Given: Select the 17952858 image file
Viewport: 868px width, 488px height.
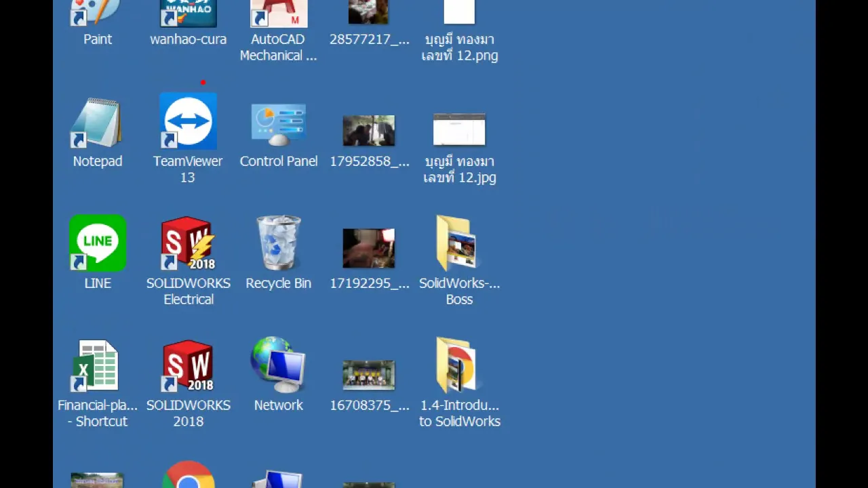Looking at the screenshot, I should [369, 131].
